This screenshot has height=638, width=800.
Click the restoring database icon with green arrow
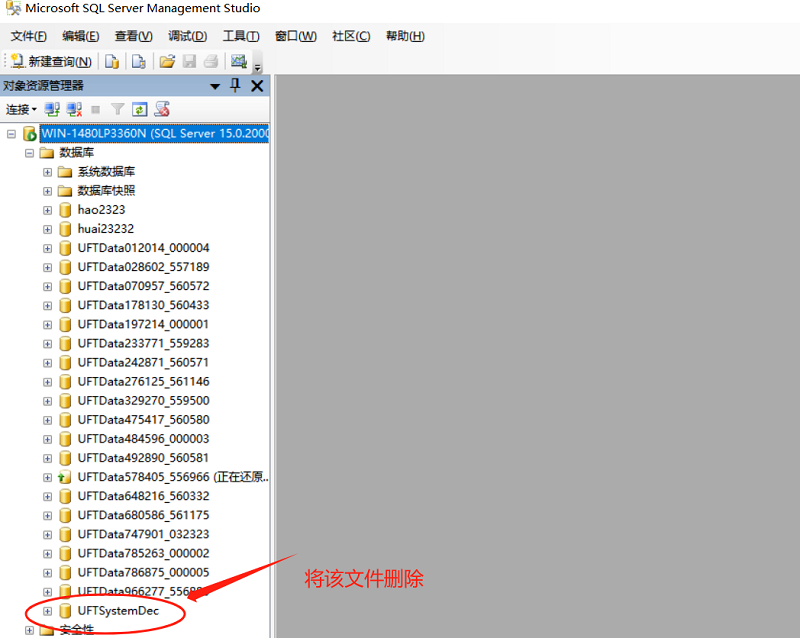pyautogui.click(x=64, y=477)
